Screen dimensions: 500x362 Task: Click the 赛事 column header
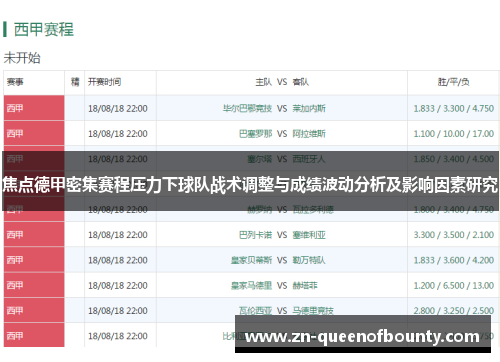click(15, 82)
